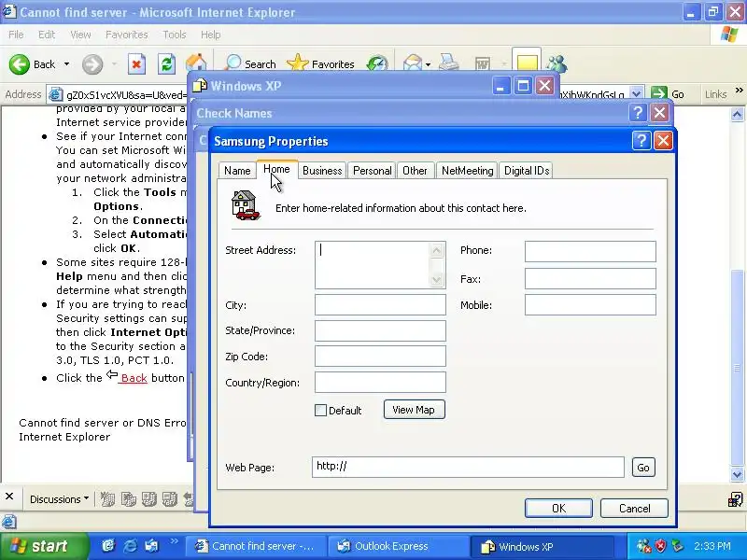Click the browser page scroll-up arrow
747x560 pixels.
click(x=737, y=114)
